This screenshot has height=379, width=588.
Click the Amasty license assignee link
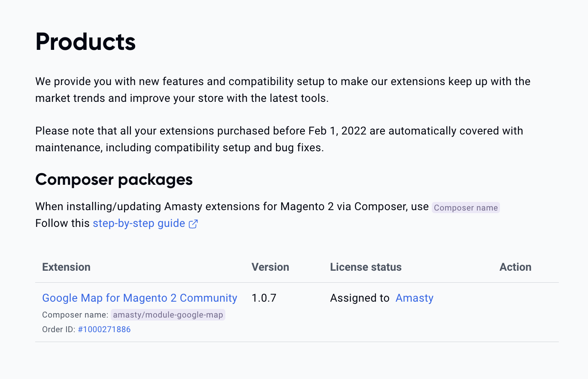pos(415,298)
